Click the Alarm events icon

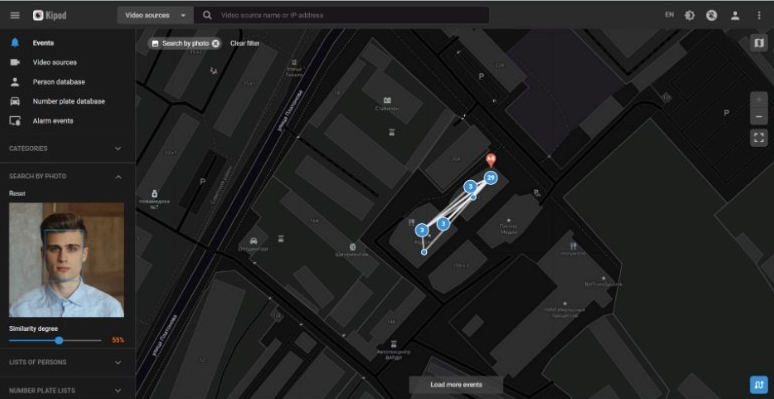tap(15, 120)
